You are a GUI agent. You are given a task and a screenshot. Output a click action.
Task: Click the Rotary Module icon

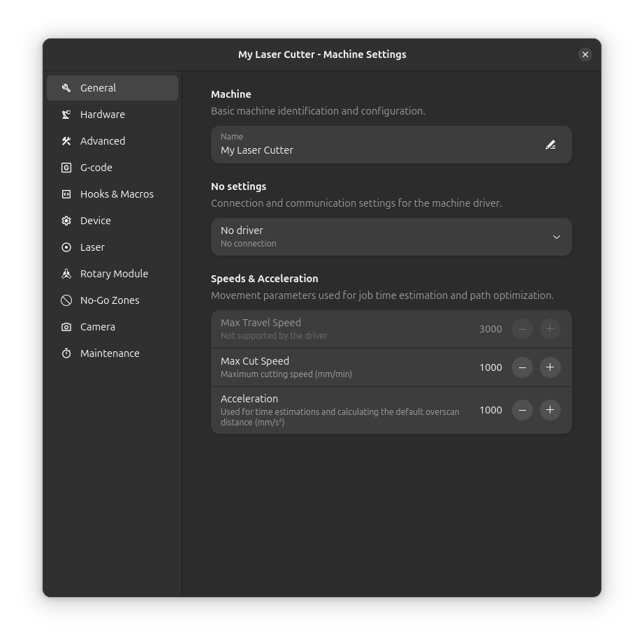[x=66, y=274]
